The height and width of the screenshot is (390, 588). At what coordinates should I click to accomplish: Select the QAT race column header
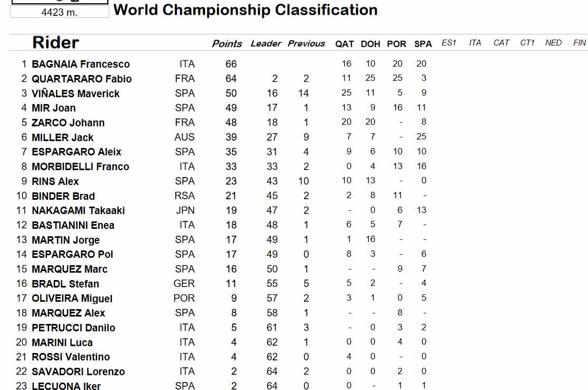pos(344,44)
